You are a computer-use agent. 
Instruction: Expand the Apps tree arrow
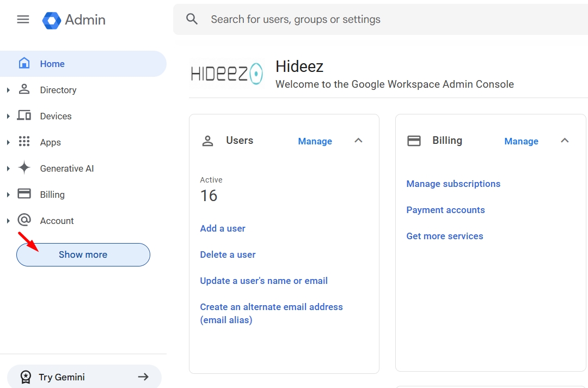(8, 143)
